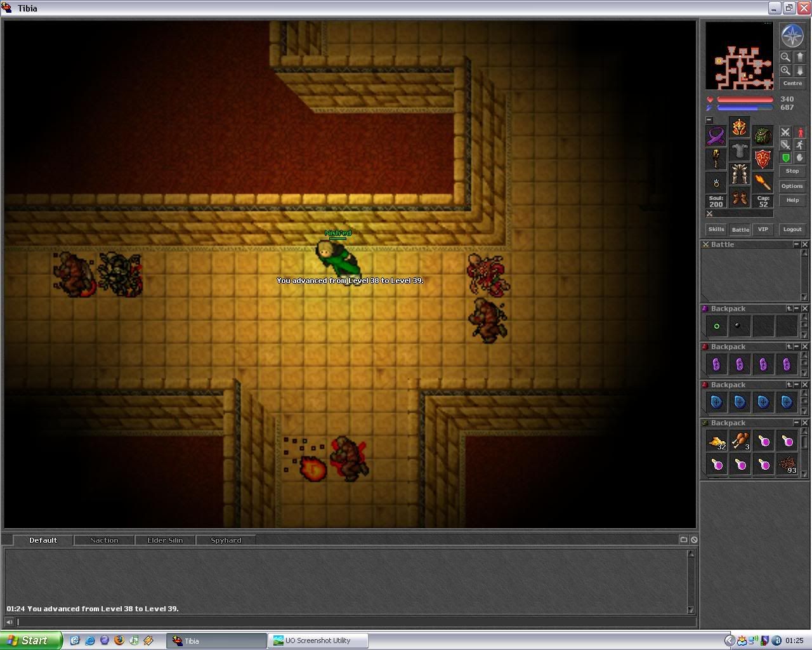Toggle the Skills window button

click(x=716, y=229)
